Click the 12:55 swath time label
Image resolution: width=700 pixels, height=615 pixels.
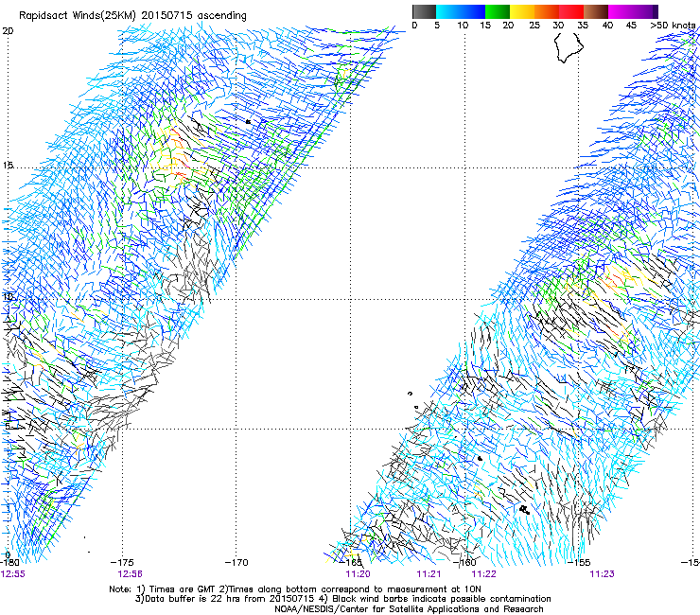[x=13, y=574]
